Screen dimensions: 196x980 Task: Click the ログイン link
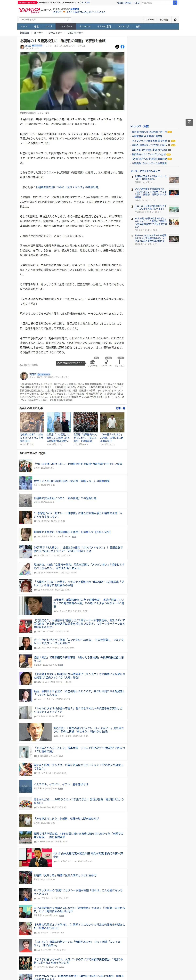click(57, 12)
